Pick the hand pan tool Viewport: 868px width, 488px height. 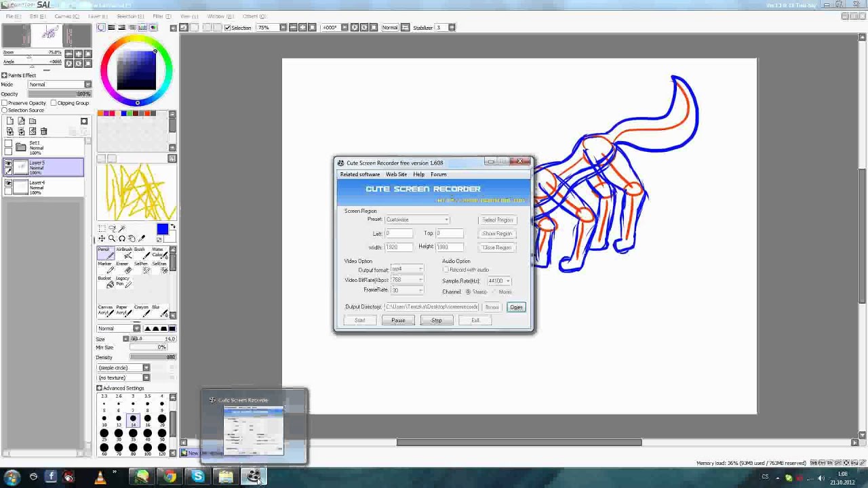(132, 239)
